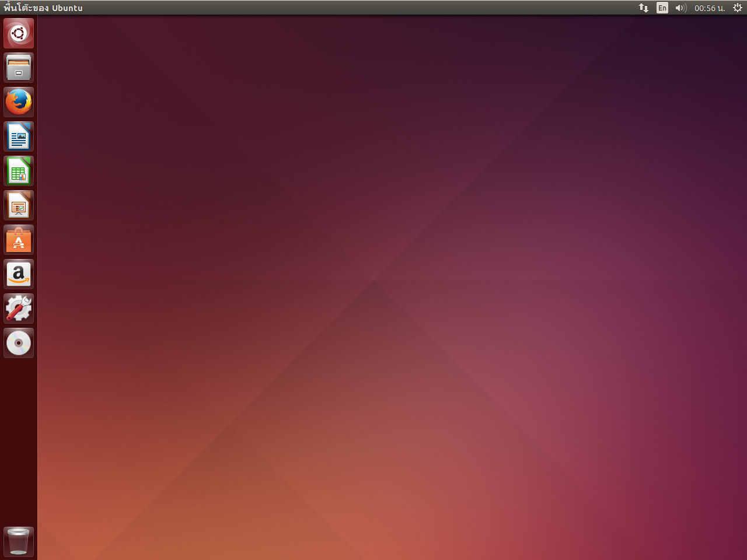747x560 pixels.
Task: Open Ubuntu Software Center
Action: (19, 240)
